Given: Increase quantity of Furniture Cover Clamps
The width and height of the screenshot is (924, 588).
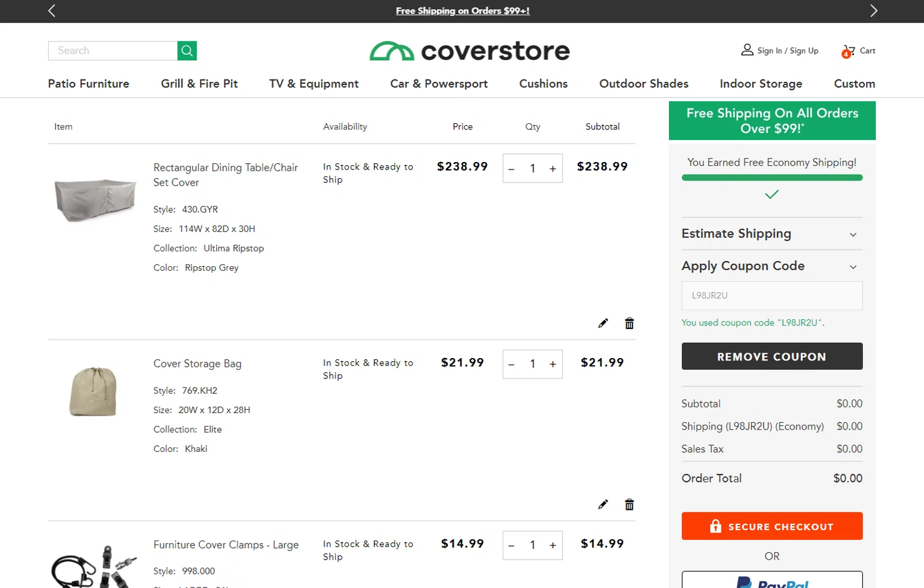Looking at the screenshot, I should (x=553, y=545).
